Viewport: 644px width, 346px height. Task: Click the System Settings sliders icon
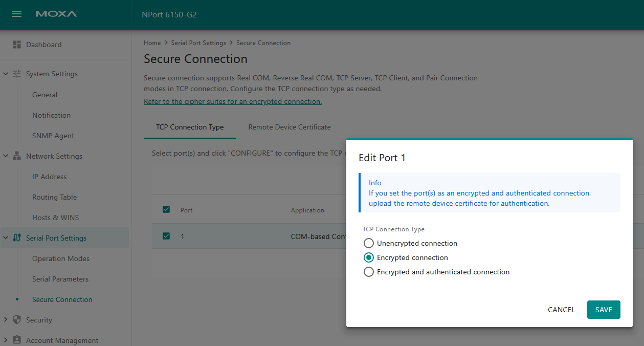(x=17, y=74)
